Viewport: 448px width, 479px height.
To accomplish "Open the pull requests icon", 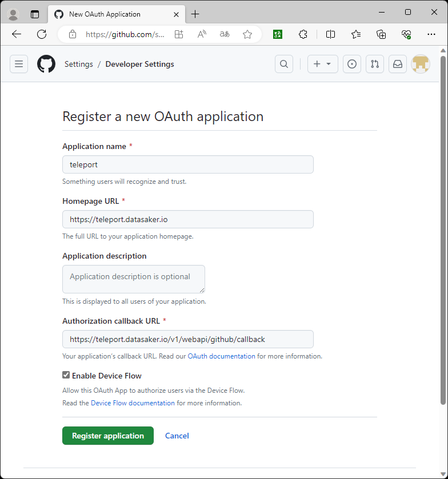I will click(x=375, y=64).
